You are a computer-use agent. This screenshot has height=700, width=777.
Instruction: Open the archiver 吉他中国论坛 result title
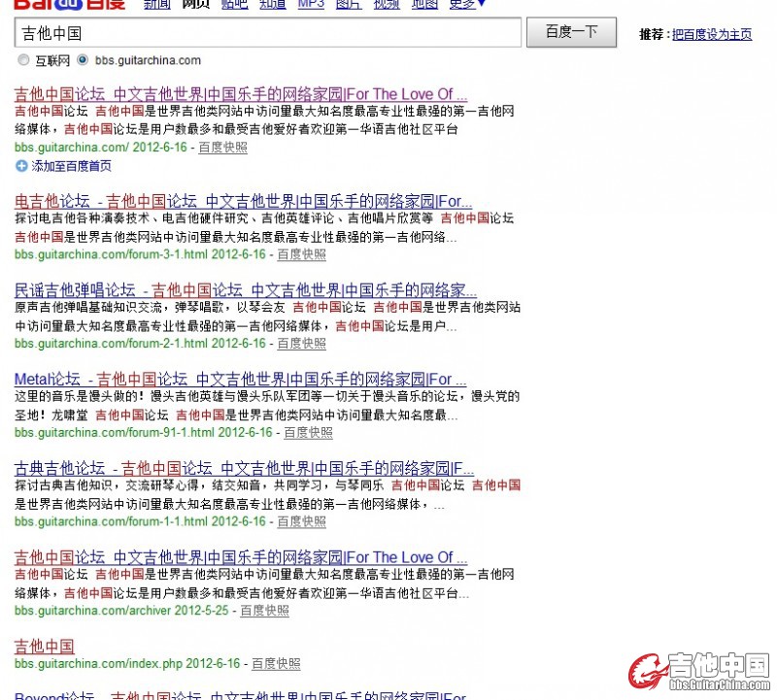coord(241,557)
